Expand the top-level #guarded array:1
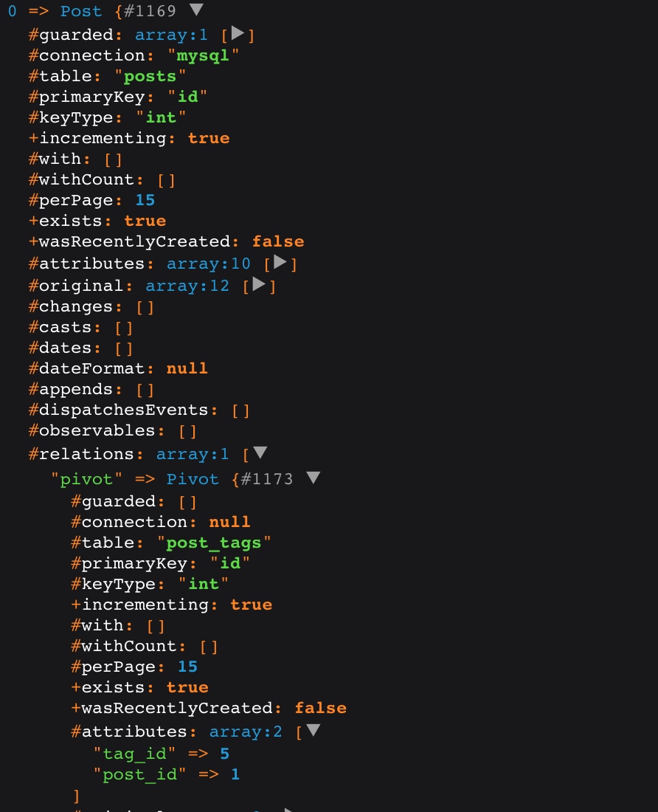The width and height of the screenshot is (658, 812). (x=238, y=34)
